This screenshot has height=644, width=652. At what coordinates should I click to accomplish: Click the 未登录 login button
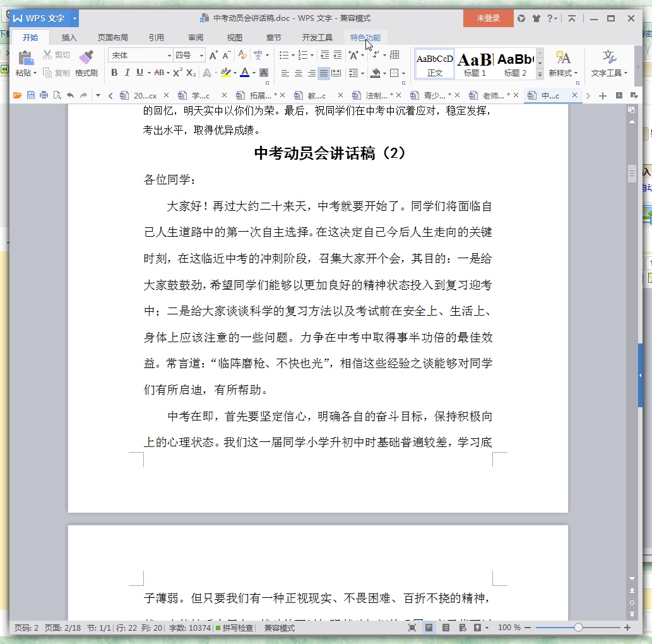click(x=487, y=18)
